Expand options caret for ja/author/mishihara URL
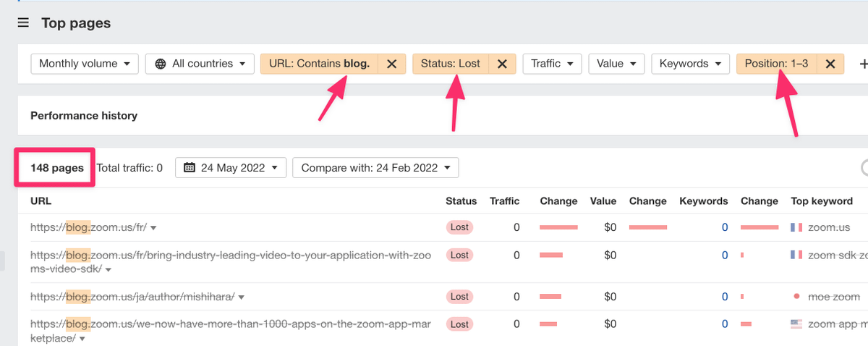The width and height of the screenshot is (868, 346). pyautogui.click(x=242, y=297)
